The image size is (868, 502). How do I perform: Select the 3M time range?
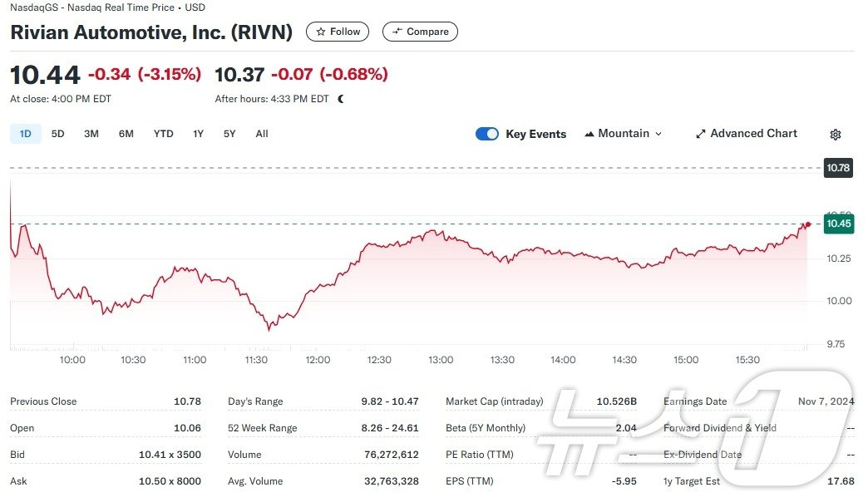coord(91,134)
